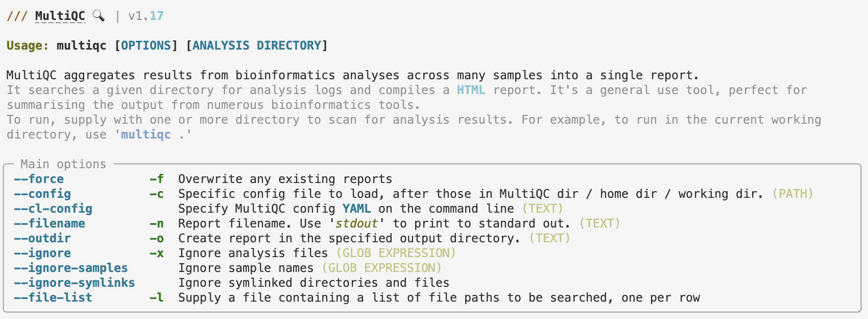Screen dimensions: 868x319
Task: Click ANALYSIS DIRECTORY in usage line
Action: click(257, 45)
